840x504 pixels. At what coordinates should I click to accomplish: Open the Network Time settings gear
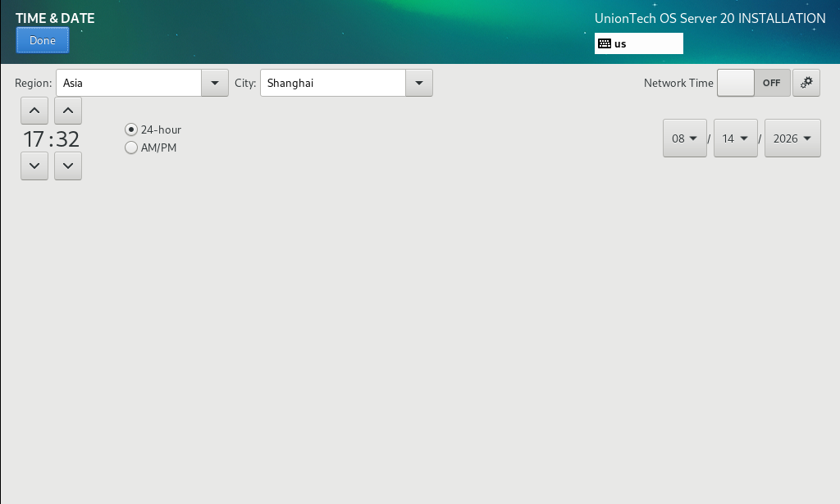806,83
